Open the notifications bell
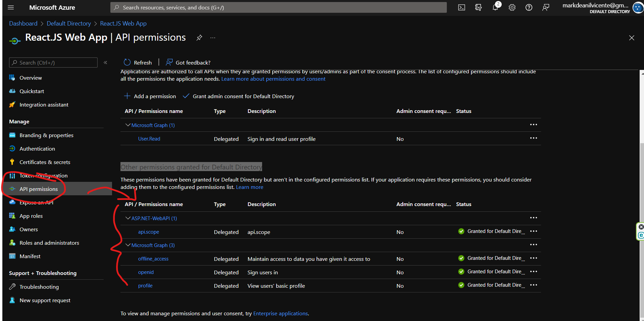 [495, 7]
